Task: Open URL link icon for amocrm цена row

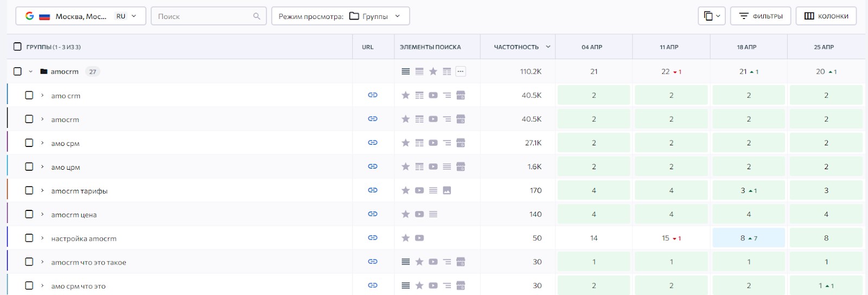Action: click(x=373, y=214)
